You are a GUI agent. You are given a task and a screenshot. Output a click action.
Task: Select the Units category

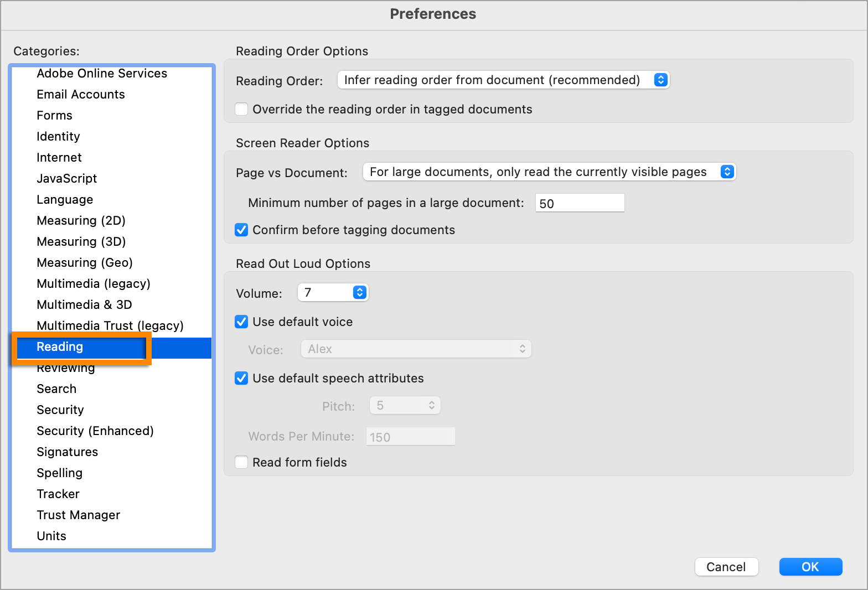tap(51, 536)
